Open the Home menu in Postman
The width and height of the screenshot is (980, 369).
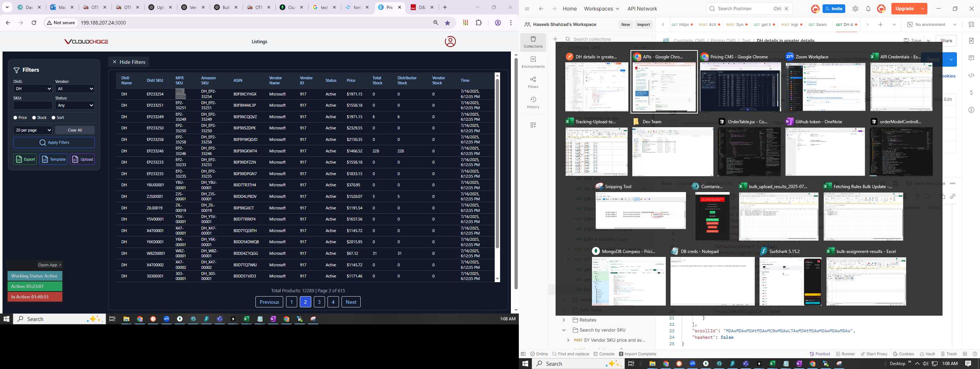click(570, 9)
